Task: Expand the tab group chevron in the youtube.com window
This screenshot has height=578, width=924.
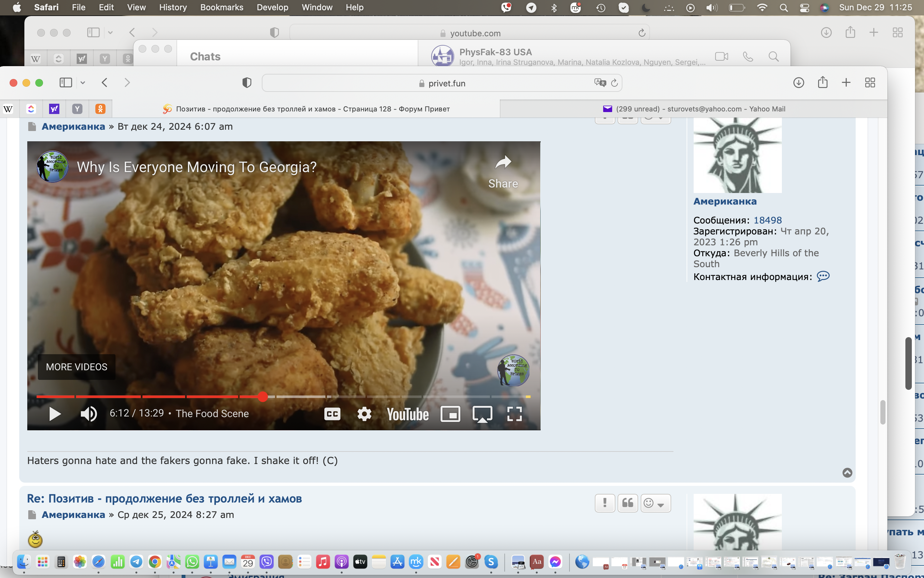Action: tap(110, 32)
